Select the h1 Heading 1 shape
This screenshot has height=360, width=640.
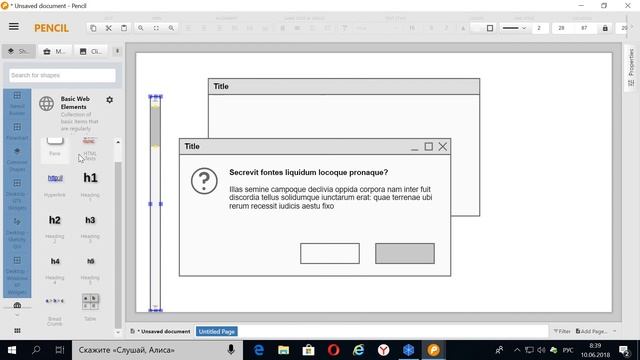[x=90, y=186]
